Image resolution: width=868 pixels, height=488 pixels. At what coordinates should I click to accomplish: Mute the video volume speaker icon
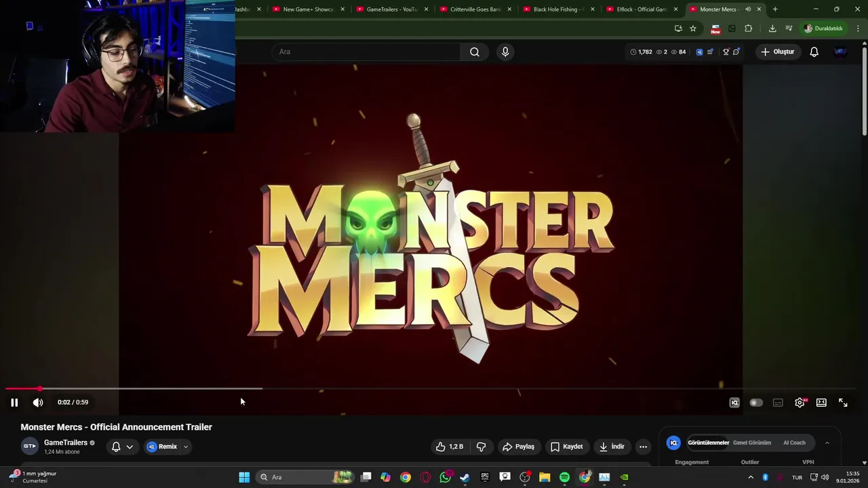coord(38,403)
